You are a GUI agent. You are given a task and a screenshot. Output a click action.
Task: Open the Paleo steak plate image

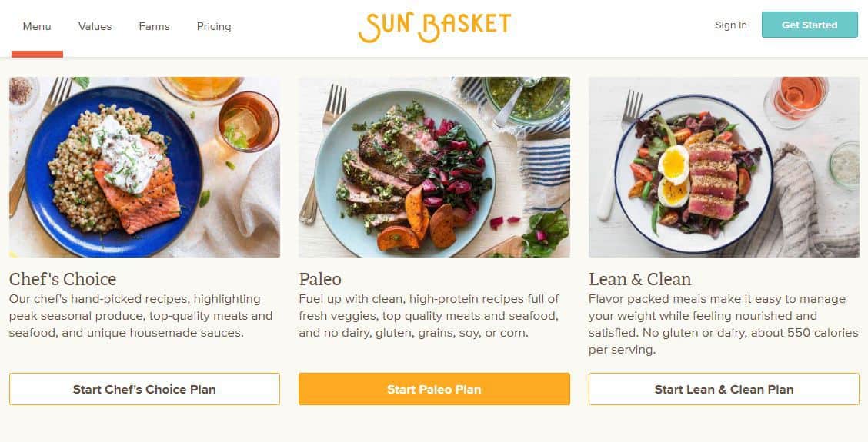pyautogui.click(x=434, y=167)
